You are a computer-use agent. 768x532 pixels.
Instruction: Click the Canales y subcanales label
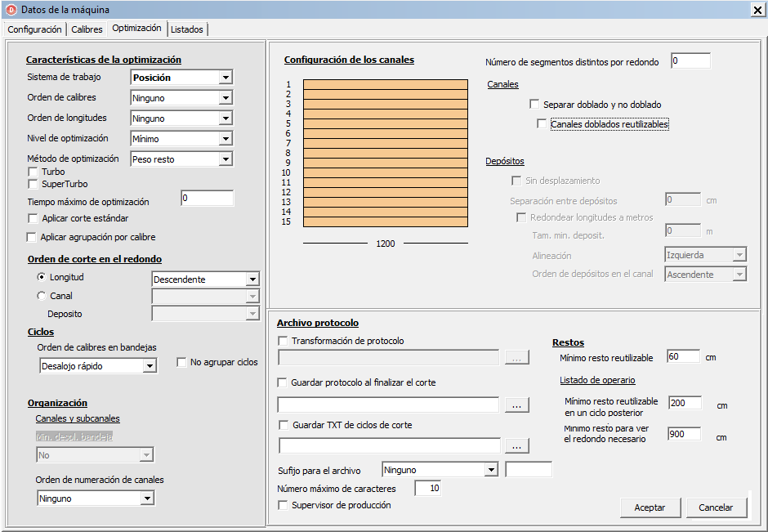[78, 418]
